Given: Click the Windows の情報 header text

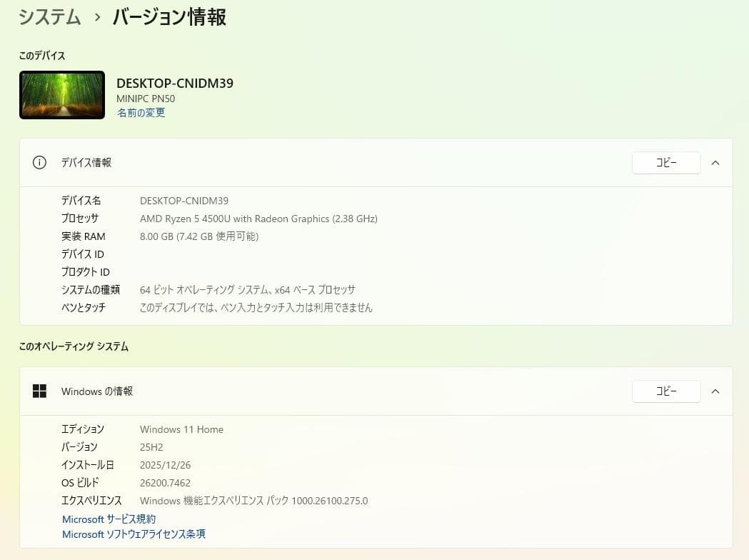Looking at the screenshot, I should click(97, 391).
